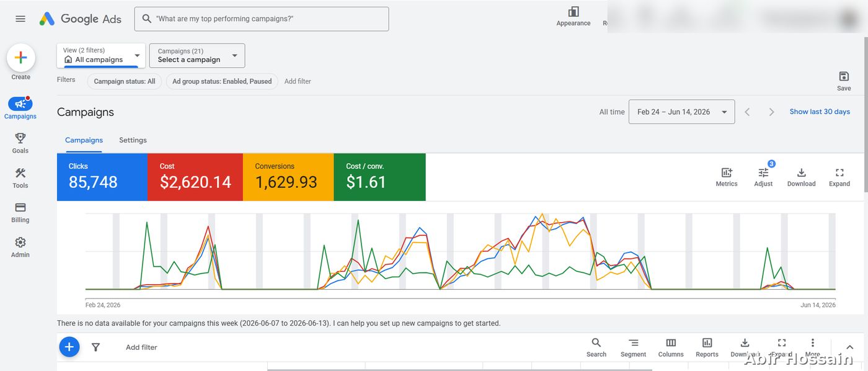The height and width of the screenshot is (371, 868).
Task: Click Campaign status: All filter chip
Action: (x=125, y=81)
